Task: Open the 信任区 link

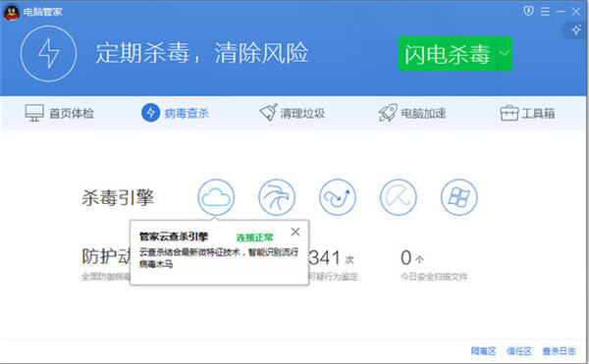Action: pyautogui.click(x=518, y=351)
